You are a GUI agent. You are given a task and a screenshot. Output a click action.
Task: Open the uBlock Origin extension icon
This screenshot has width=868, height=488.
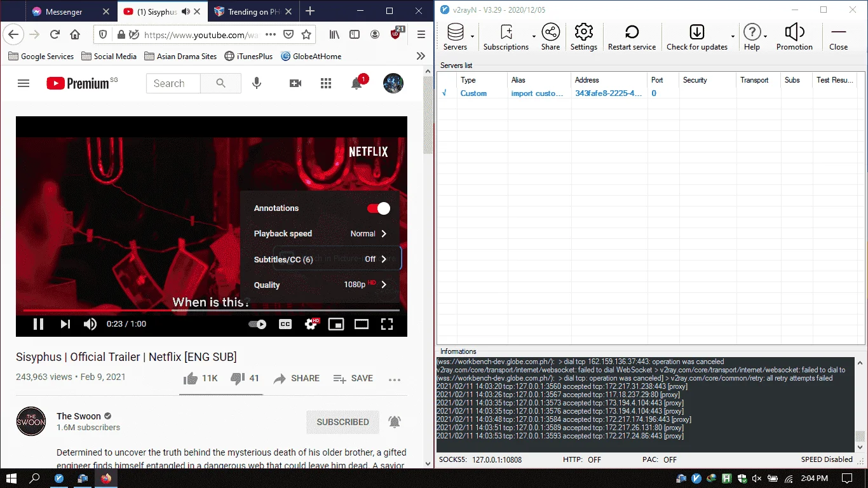coord(397,34)
